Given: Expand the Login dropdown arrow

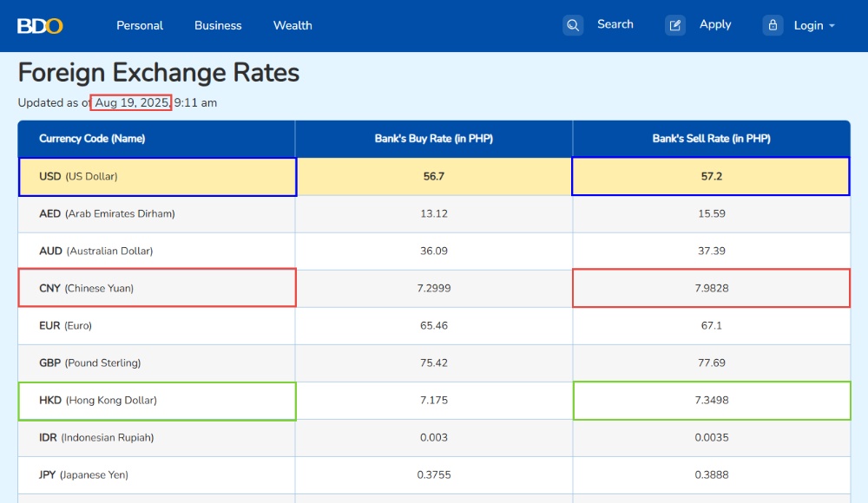Looking at the screenshot, I should tap(832, 26).
